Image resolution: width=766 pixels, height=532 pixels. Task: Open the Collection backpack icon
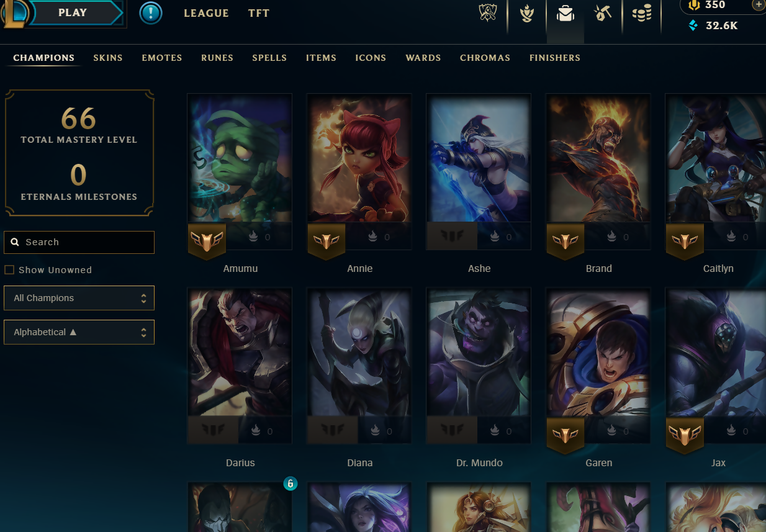pos(565,14)
